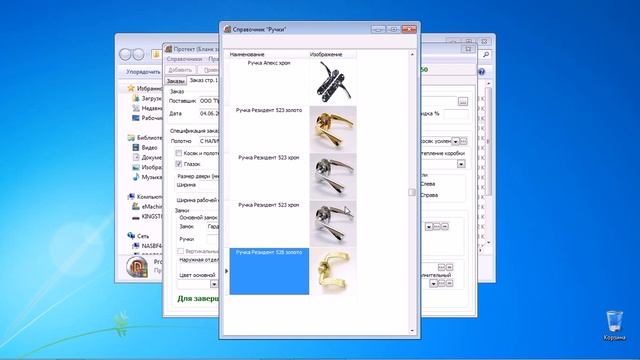
Task: Choose the Справа opening side option
Action: (429, 195)
